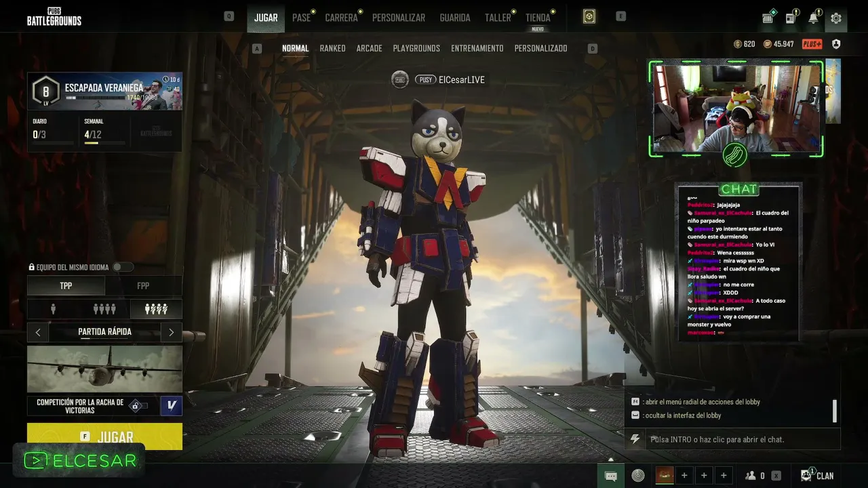The image size is (868, 488).
Task: Open the Jugar main tab
Action: point(266,18)
